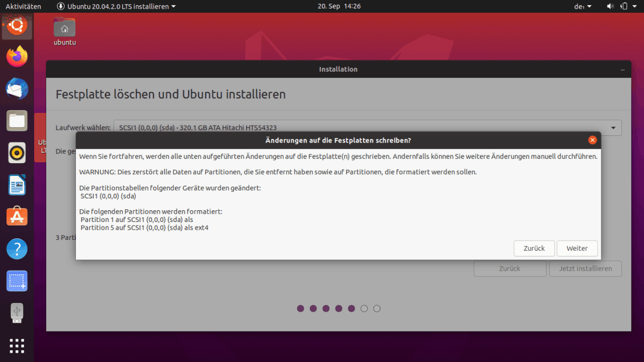This screenshot has height=362, width=644.
Task: Click Zurück in the confirmation dialog
Action: pyautogui.click(x=534, y=248)
